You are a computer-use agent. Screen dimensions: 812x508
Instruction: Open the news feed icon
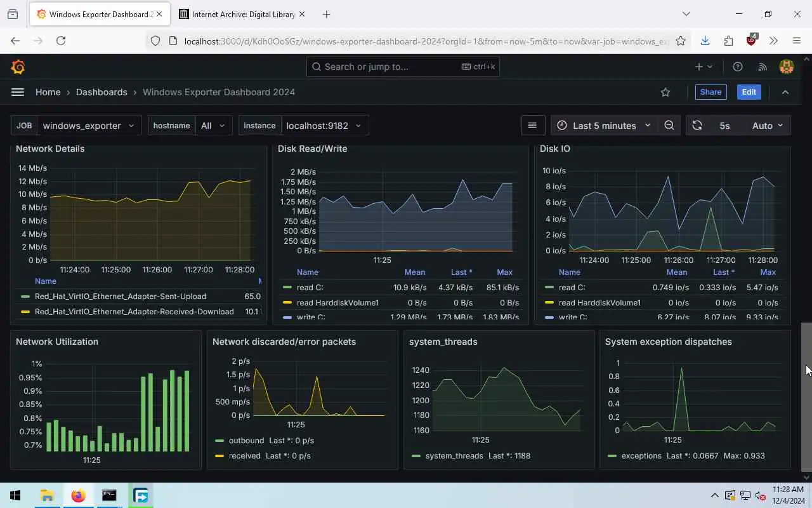763,67
